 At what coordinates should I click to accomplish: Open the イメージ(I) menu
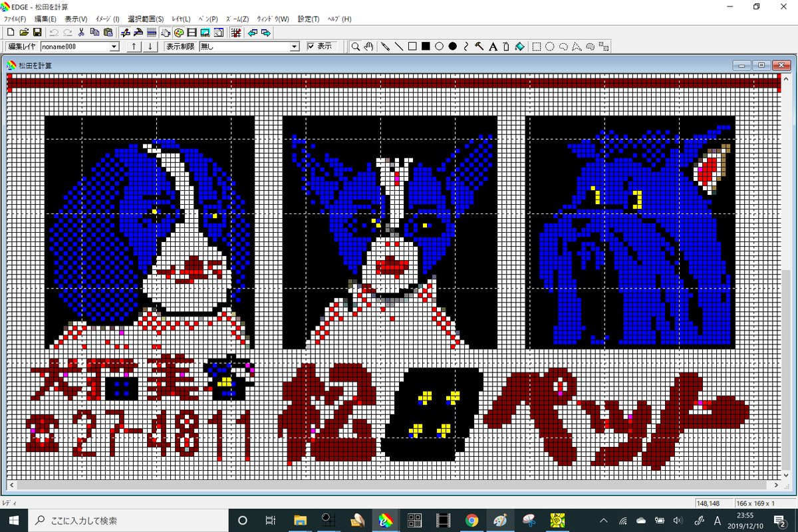[x=107, y=19]
